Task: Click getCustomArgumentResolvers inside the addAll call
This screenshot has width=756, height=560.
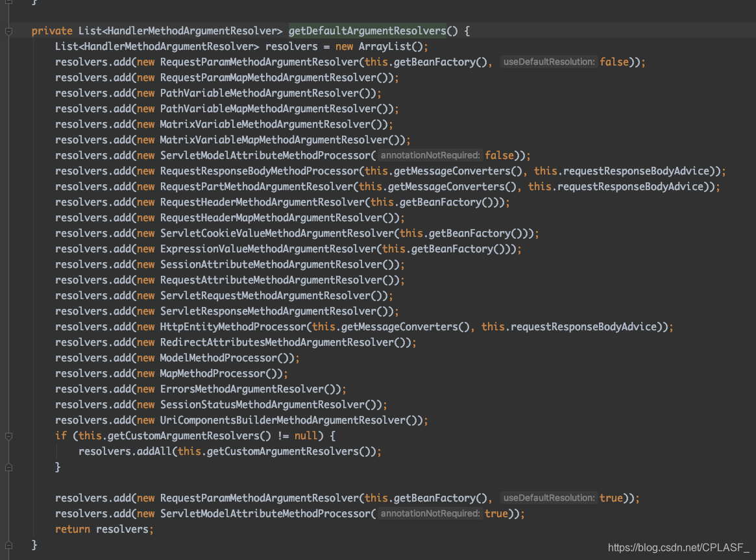Action: (x=282, y=452)
